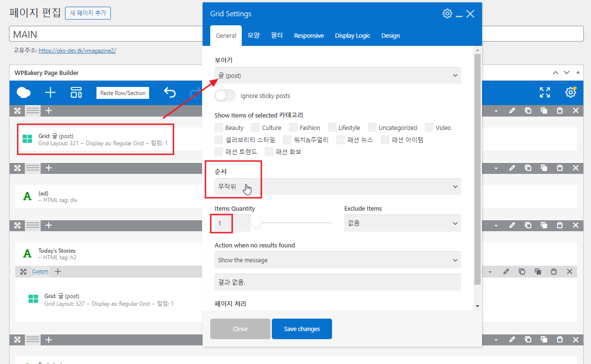
Task: Add column to the Grid Layout: 321 row
Action: 49,111
